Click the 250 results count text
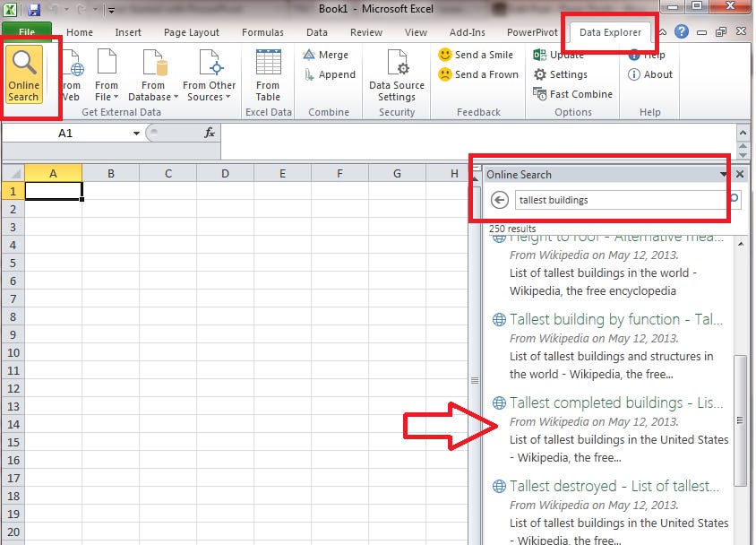The height and width of the screenshot is (545, 756). 512,229
